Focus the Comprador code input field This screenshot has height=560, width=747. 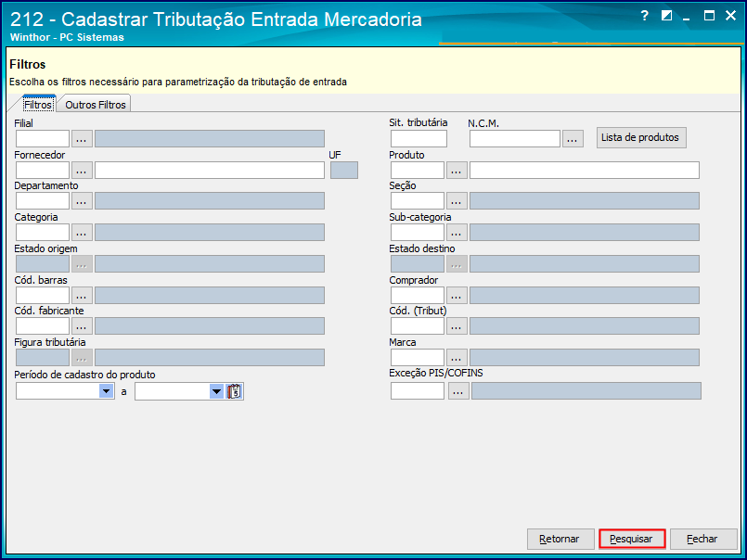(x=418, y=295)
